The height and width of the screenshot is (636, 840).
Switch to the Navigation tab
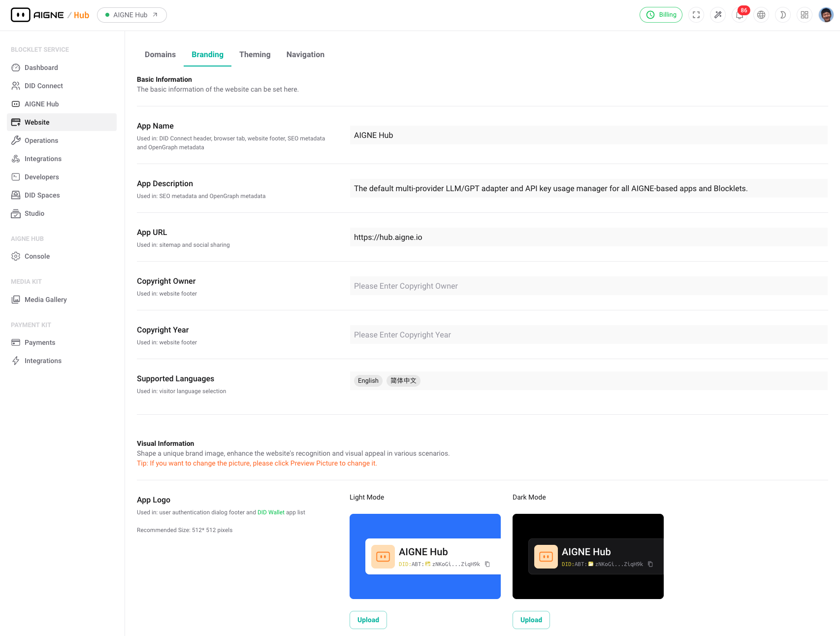[305, 54]
